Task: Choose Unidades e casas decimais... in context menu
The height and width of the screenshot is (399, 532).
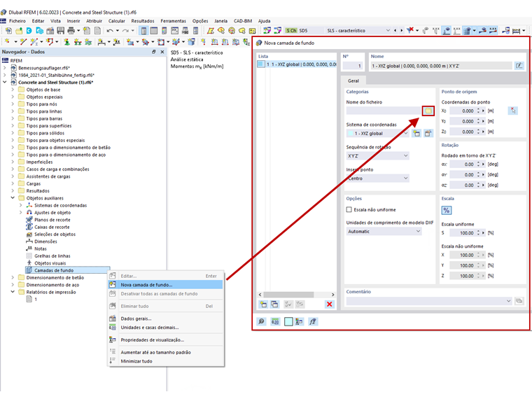Action: [x=166, y=328]
